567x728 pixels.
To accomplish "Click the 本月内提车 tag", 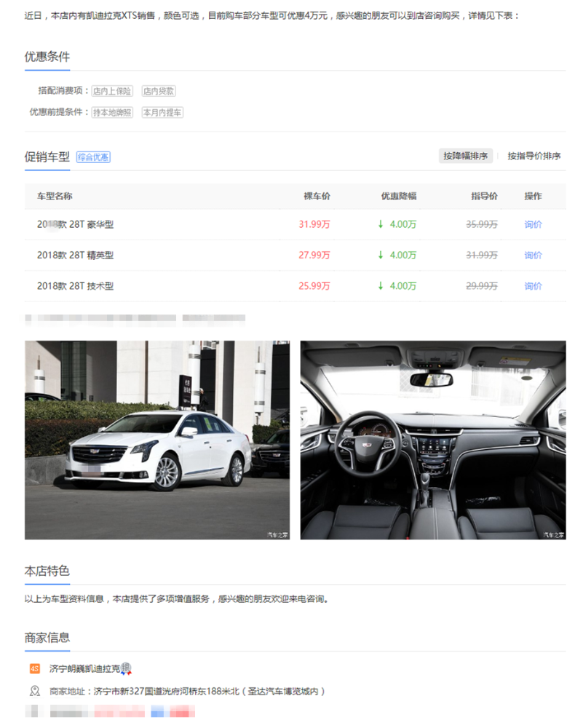I will tap(162, 112).
